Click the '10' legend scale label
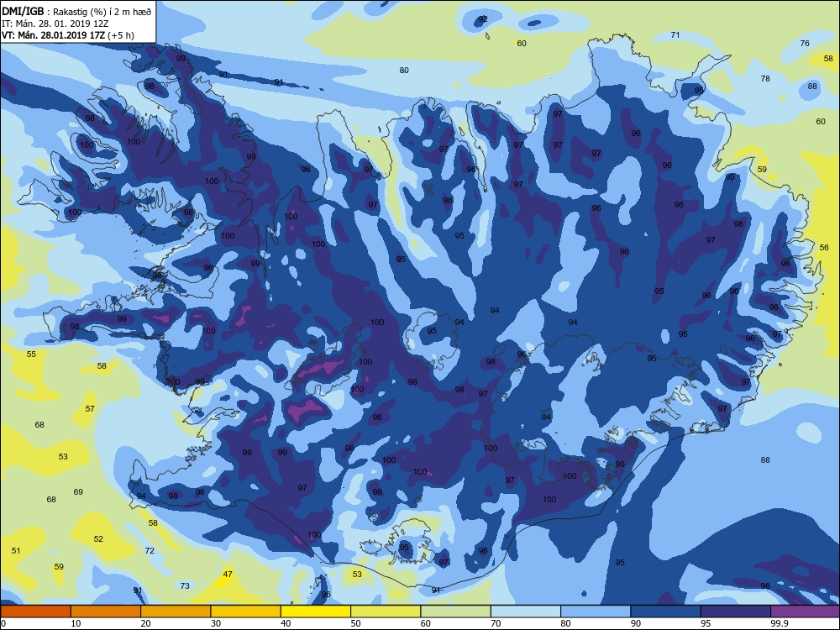This screenshot has width=840, height=630. [76, 623]
